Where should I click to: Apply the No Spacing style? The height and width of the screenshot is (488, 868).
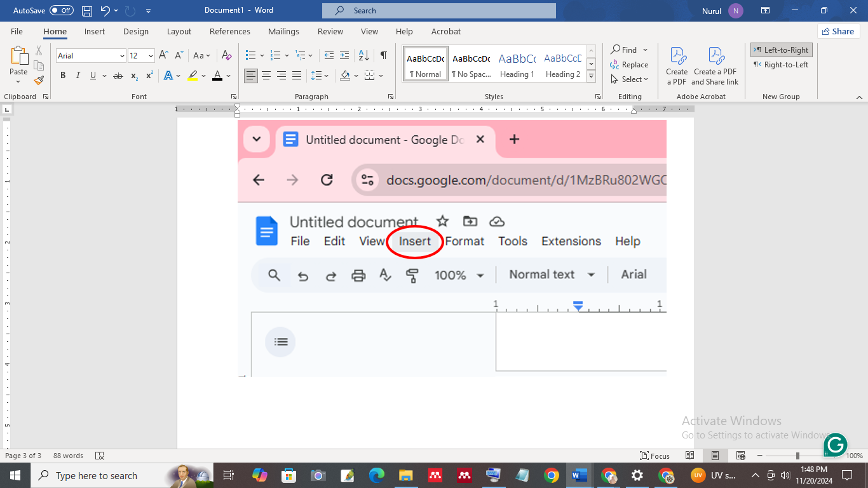pos(471,64)
